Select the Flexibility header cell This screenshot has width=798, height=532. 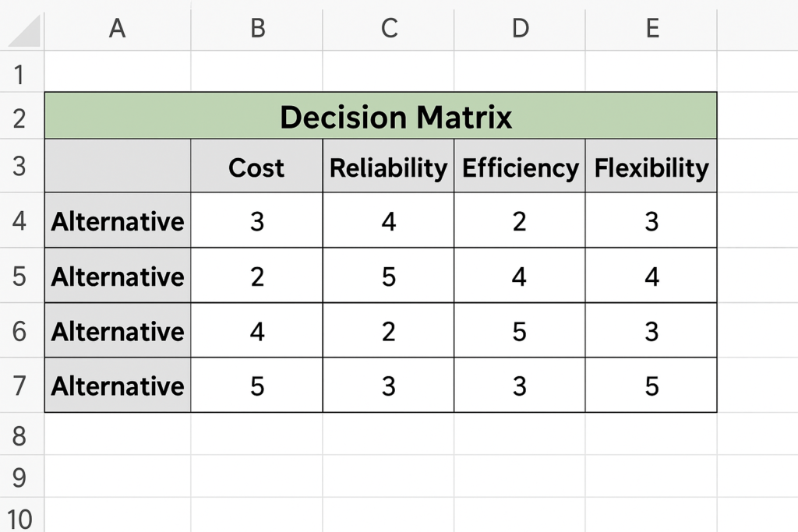click(651, 167)
